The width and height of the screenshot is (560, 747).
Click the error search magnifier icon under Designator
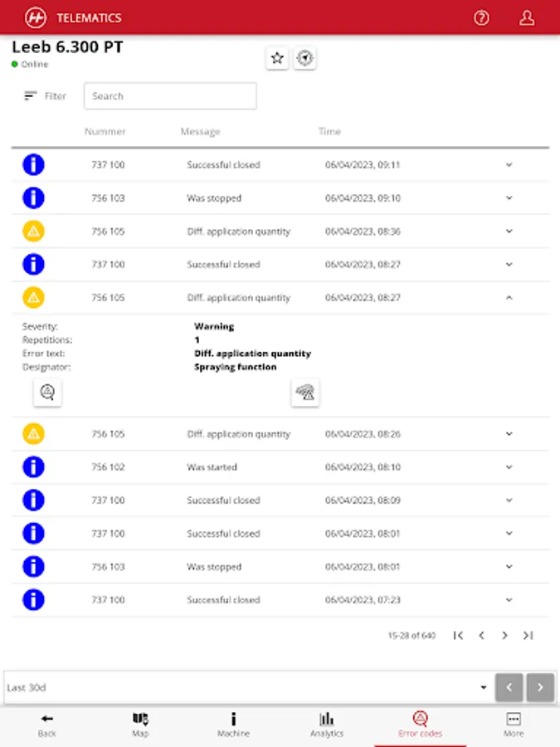pyautogui.click(x=47, y=393)
